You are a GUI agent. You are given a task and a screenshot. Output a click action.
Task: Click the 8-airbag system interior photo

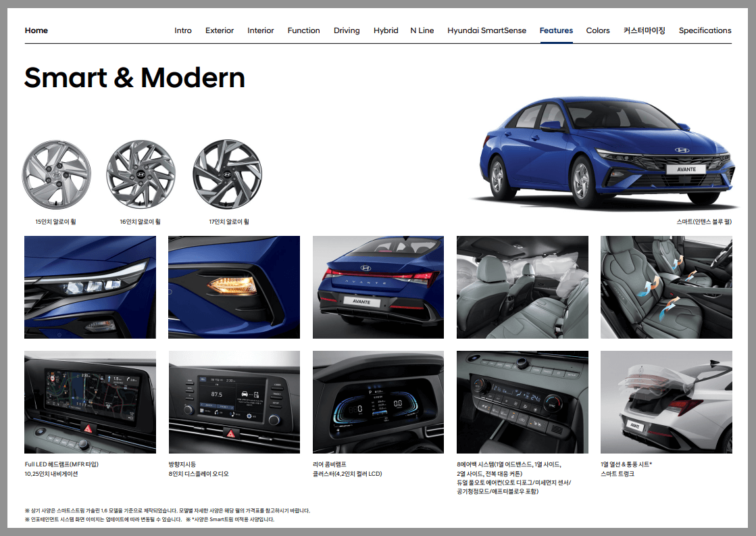(x=522, y=287)
